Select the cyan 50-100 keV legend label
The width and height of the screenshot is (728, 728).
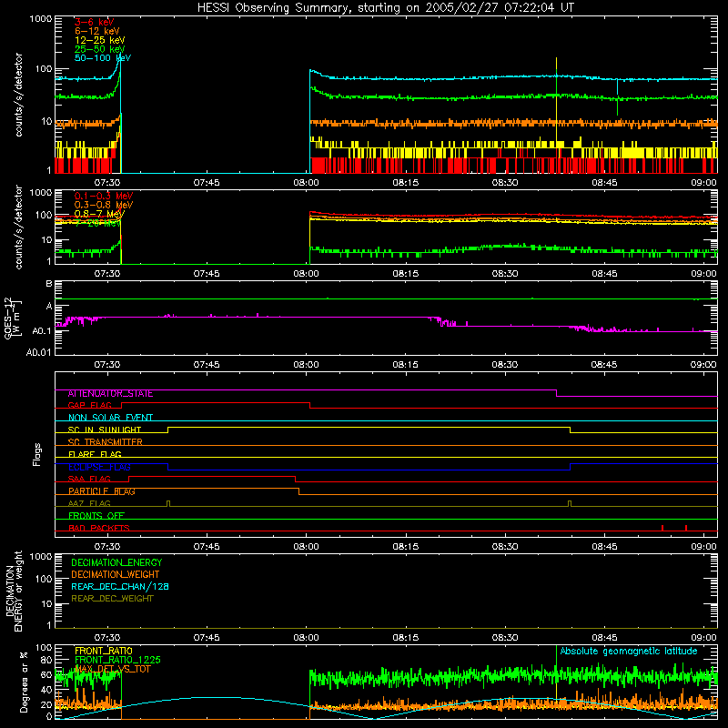coord(103,57)
